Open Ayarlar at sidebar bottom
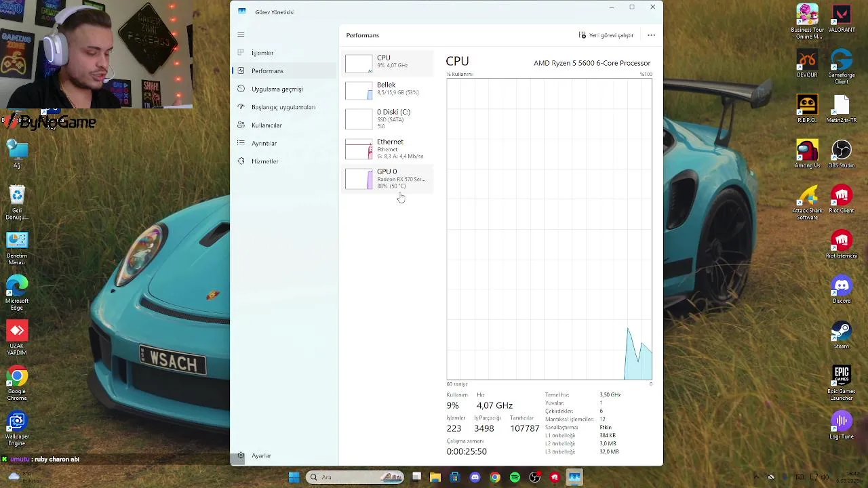The image size is (868, 488). tap(283, 455)
